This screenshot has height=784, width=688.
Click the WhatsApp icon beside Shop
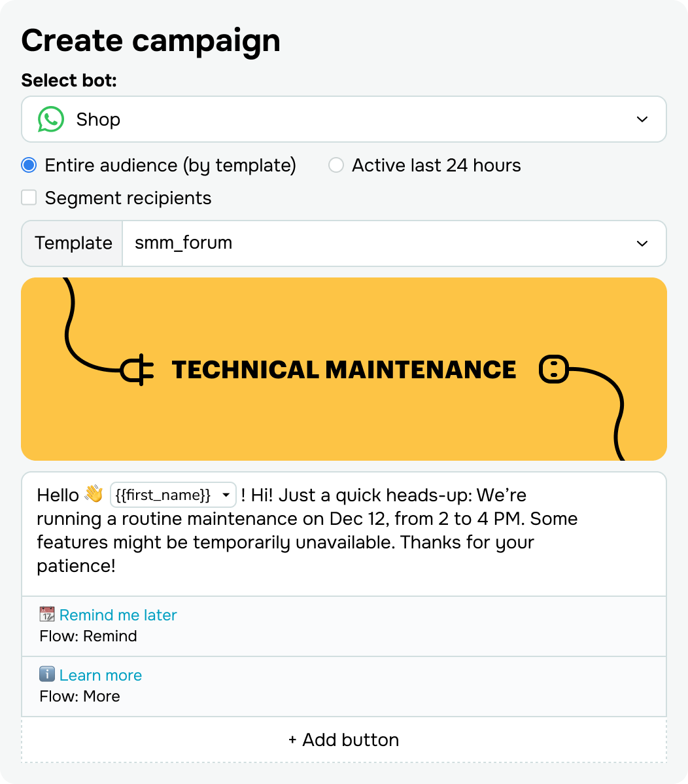tap(50, 119)
